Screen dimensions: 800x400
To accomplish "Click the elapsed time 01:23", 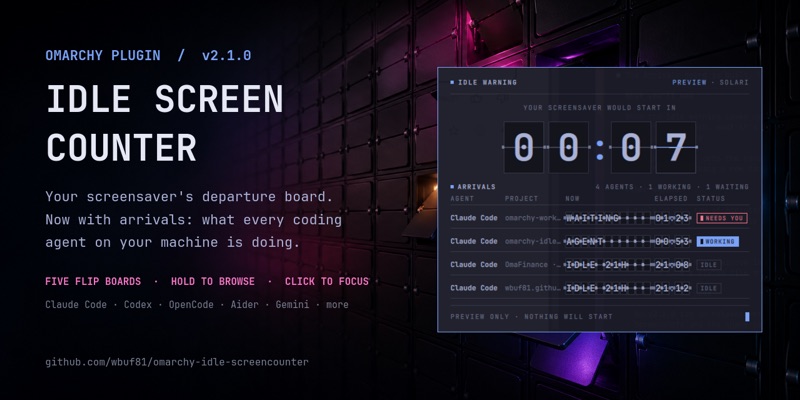I will (672, 218).
